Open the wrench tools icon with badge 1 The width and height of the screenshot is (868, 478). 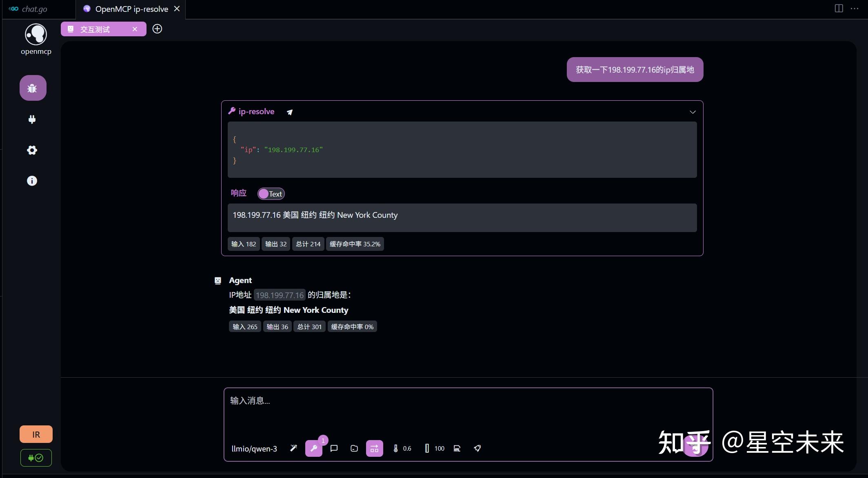click(x=314, y=448)
